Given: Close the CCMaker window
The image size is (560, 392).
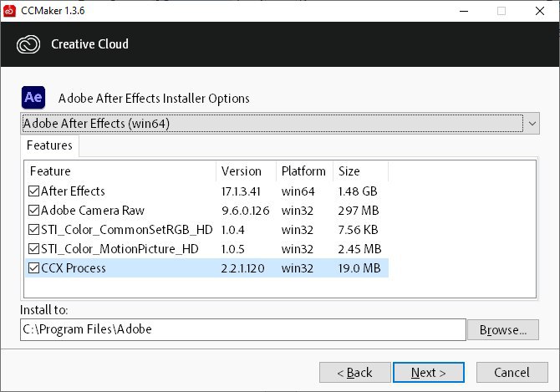Looking at the screenshot, I should coord(540,11).
